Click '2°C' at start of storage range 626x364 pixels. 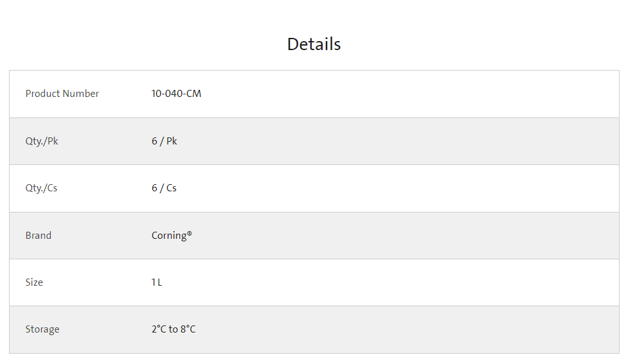tap(159, 329)
